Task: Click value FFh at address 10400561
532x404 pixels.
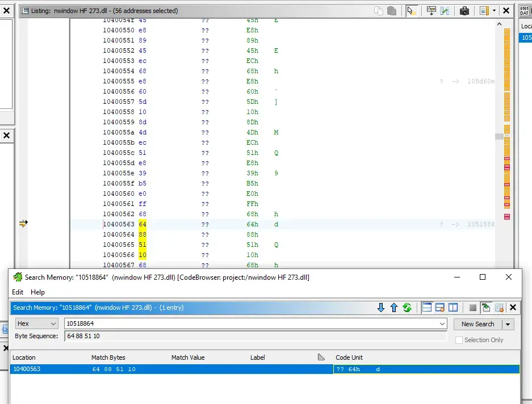Action: (253, 204)
